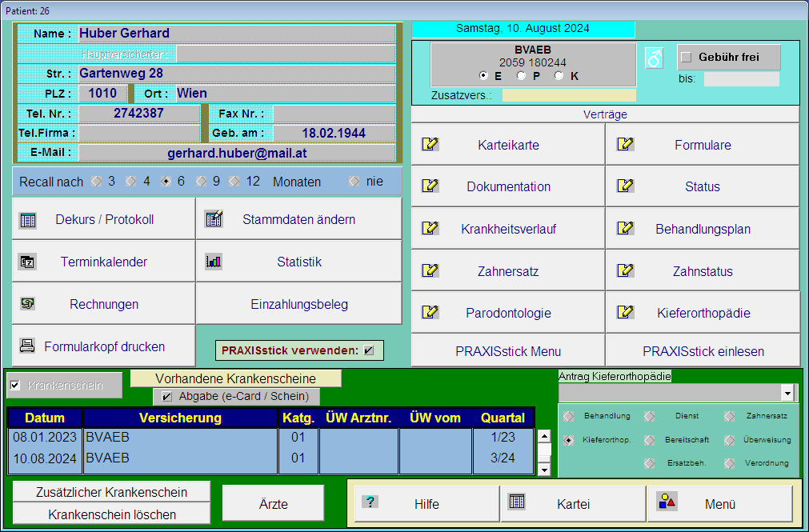Click the Formularkopf drucken printer icon

[x=28, y=346]
